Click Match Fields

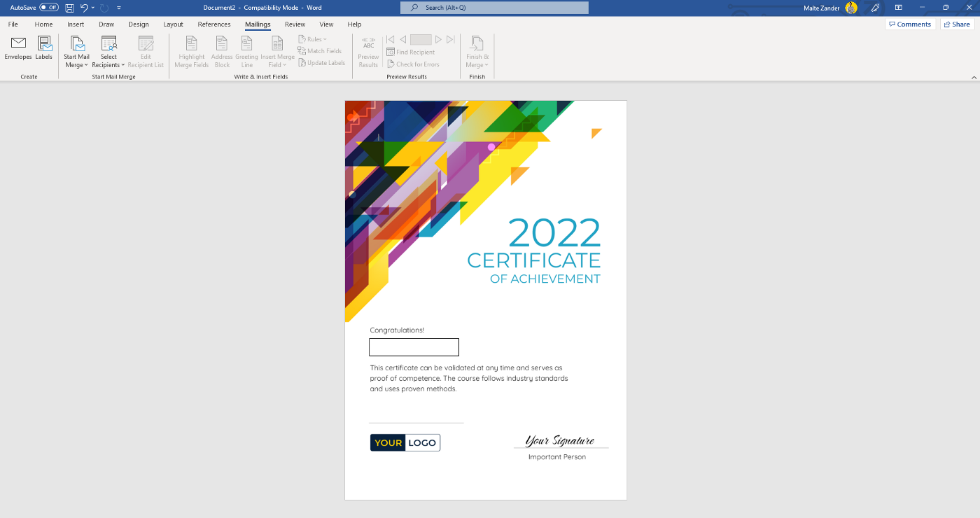pyautogui.click(x=320, y=50)
